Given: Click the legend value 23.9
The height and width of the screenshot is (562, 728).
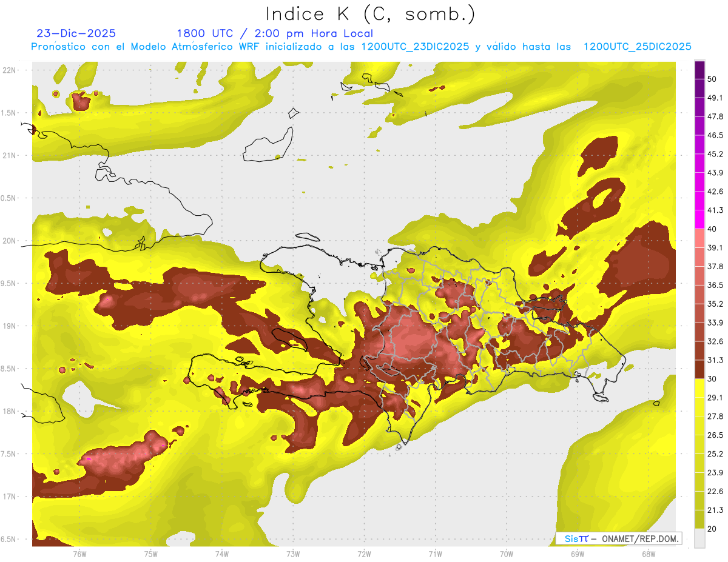Looking at the screenshot, I should coord(715,473).
